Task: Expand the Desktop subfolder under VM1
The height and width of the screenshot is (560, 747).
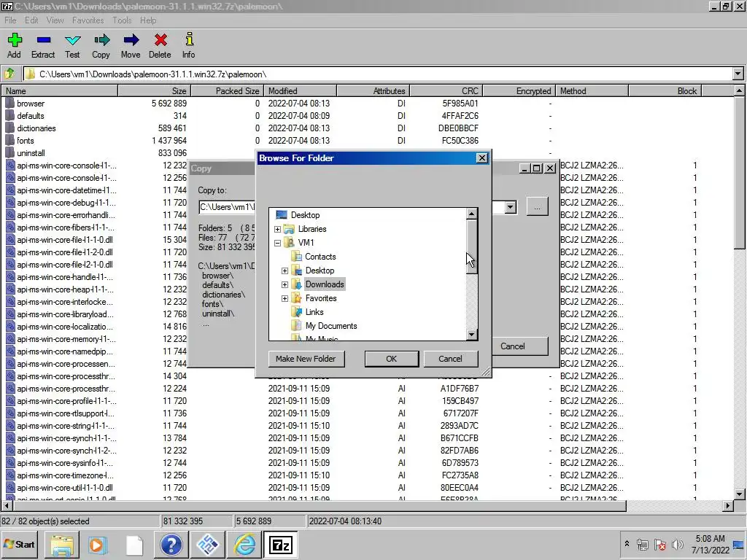Action: [x=285, y=271]
